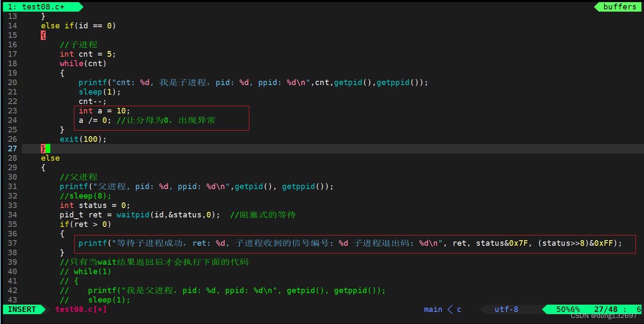Click the 让分母为0 comment on line 24
Image resolution: width=644 pixels, height=324 pixels.
point(166,120)
